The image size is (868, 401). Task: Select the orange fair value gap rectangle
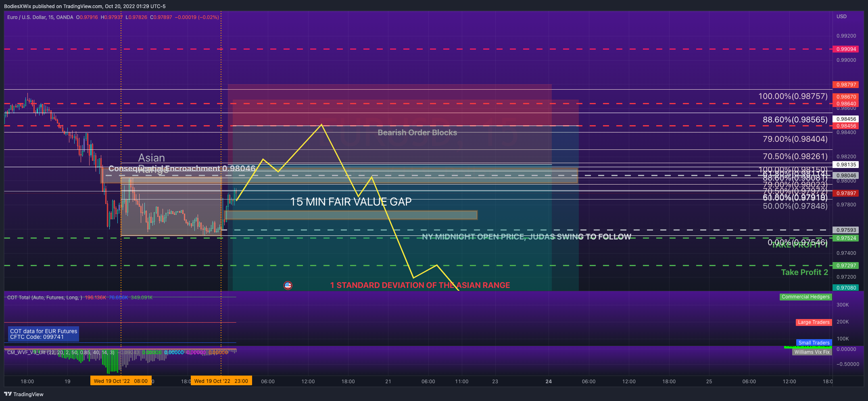(351, 215)
